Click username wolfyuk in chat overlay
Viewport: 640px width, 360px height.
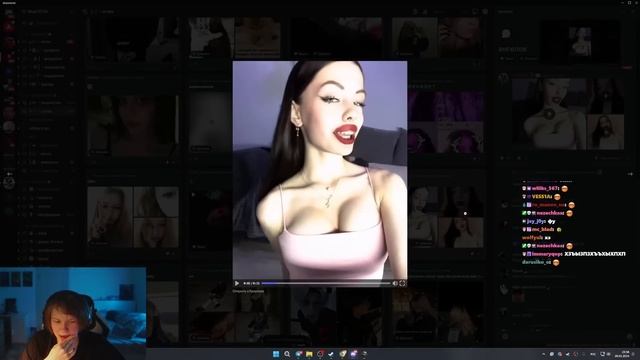tap(532, 238)
